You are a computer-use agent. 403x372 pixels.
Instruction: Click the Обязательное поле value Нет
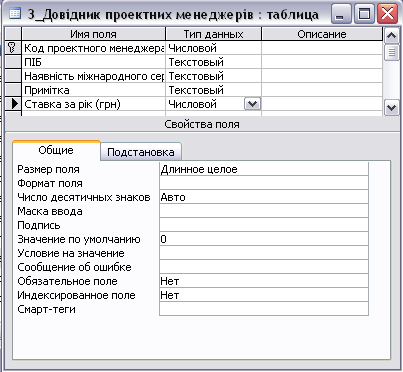pyautogui.click(x=264, y=281)
